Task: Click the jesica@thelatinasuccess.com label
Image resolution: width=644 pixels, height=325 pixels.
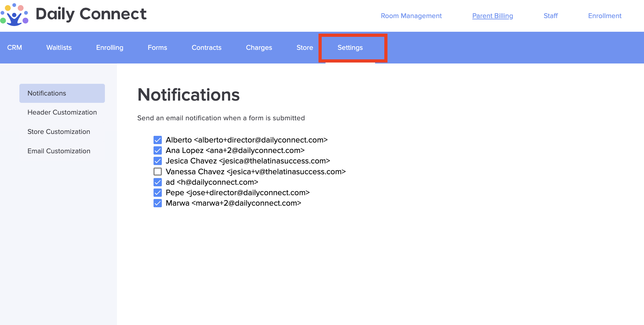Action: point(248,161)
